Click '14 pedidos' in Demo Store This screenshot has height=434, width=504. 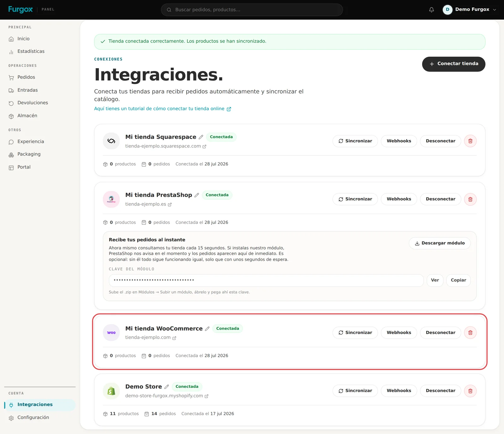[160, 414]
